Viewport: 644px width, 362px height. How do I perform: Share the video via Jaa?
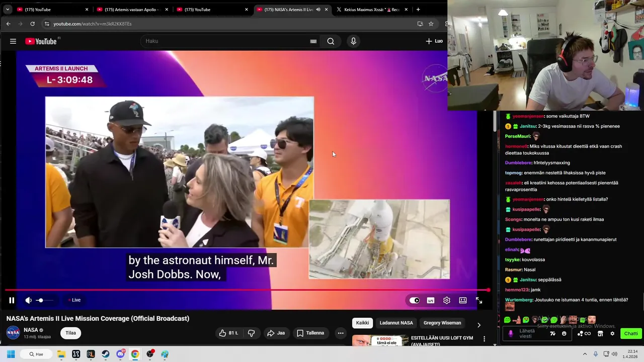(x=276, y=333)
